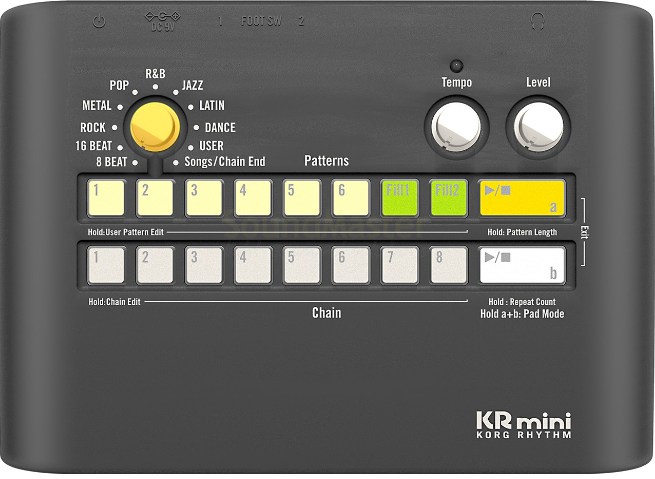Click the yellow genre selector dial
This screenshot has height=479, width=655.
[x=155, y=127]
